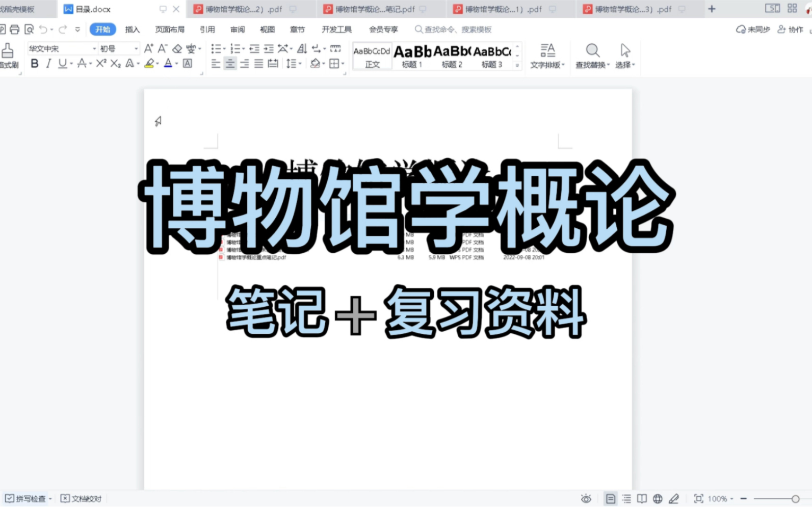Image resolution: width=812 pixels, height=507 pixels.
Task: Expand the bullet list dropdown
Action: 224,49
